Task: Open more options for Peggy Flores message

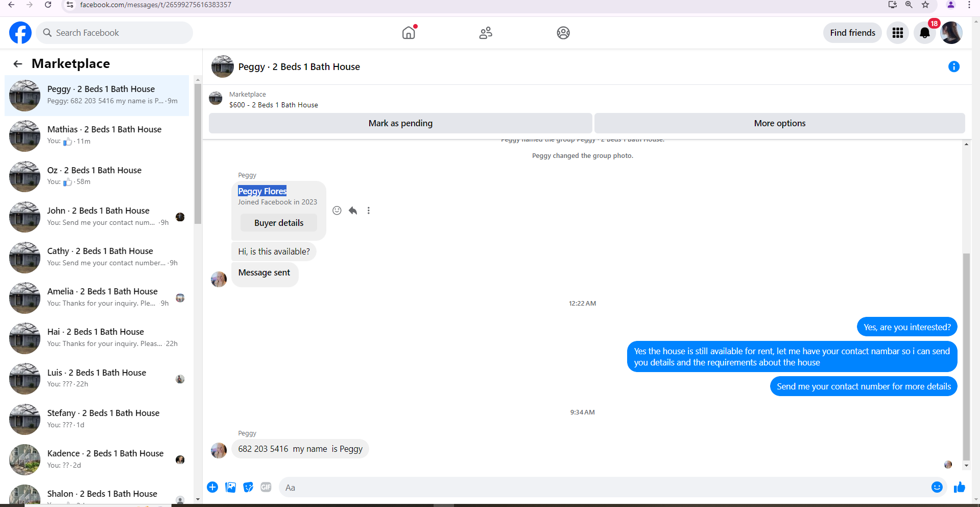Action: [369, 211]
